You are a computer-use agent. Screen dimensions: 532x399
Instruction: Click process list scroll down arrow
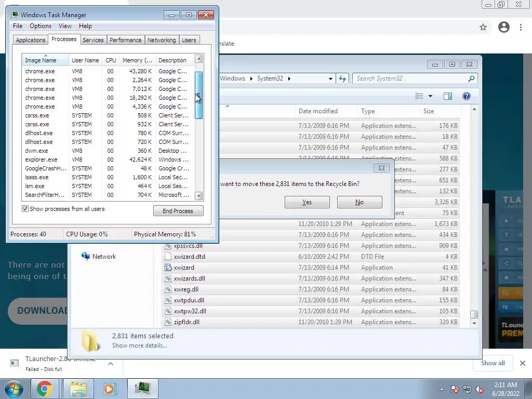(199, 196)
